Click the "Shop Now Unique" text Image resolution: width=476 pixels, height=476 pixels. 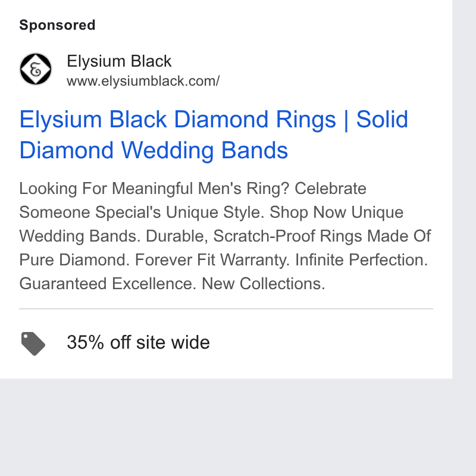point(336,212)
